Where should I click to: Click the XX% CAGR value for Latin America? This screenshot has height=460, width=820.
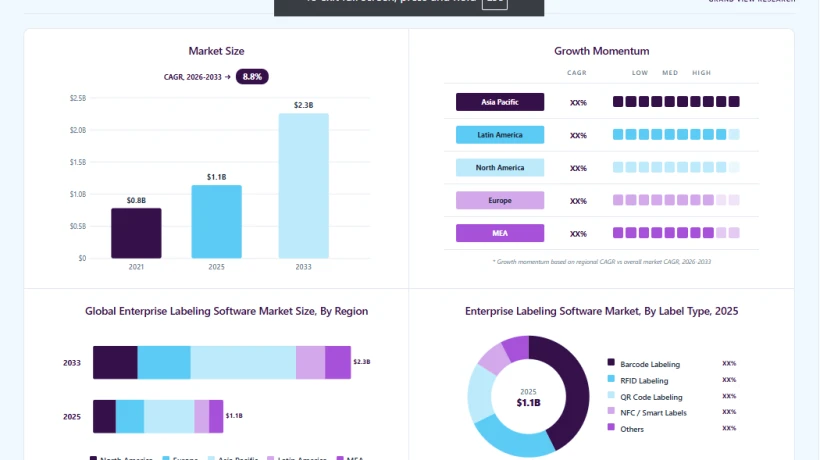[578, 135]
